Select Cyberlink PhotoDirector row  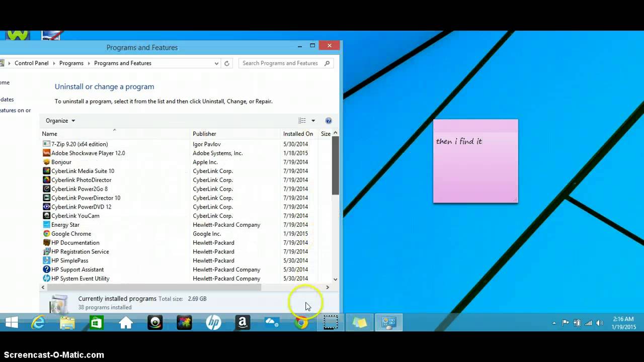(186, 180)
